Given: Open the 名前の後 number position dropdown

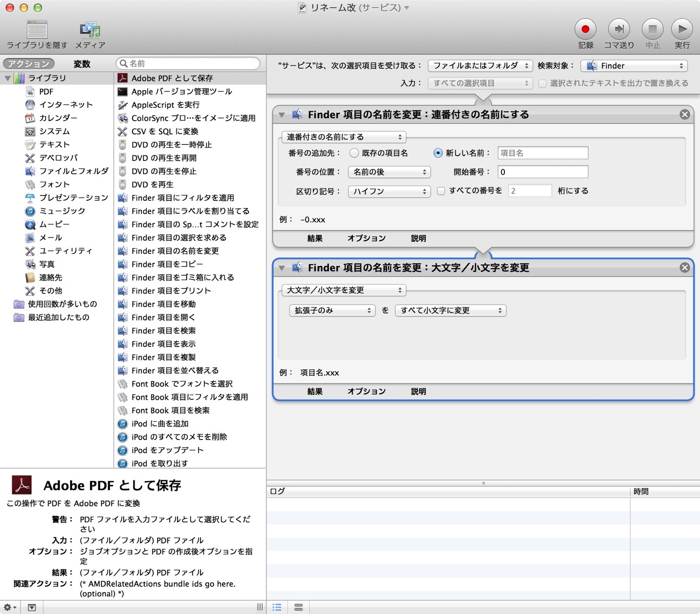Looking at the screenshot, I should click(x=389, y=172).
